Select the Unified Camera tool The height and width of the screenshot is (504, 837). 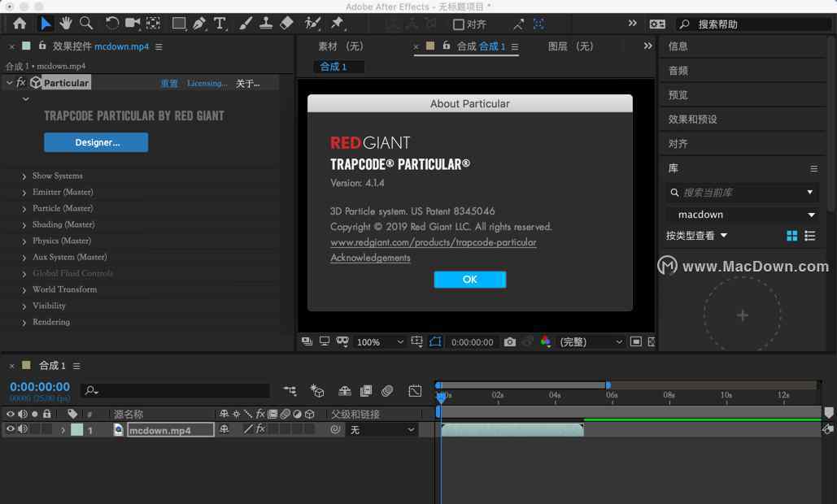(133, 23)
